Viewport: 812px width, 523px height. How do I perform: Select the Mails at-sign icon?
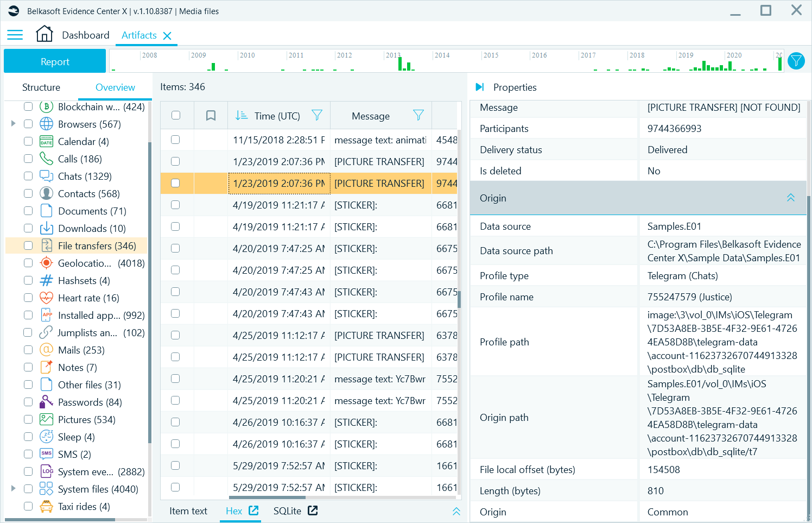pyautogui.click(x=47, y=350)
